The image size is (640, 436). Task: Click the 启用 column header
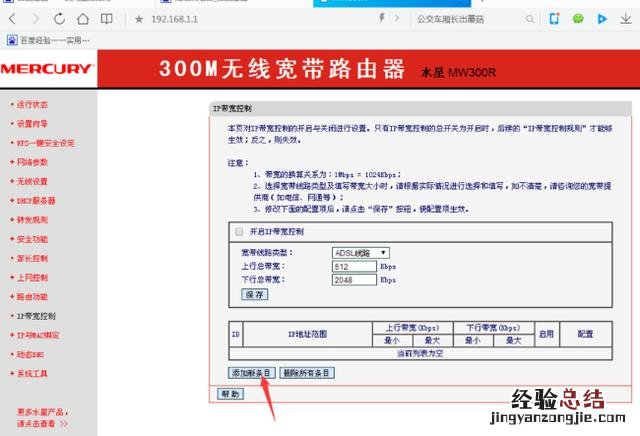547,334
